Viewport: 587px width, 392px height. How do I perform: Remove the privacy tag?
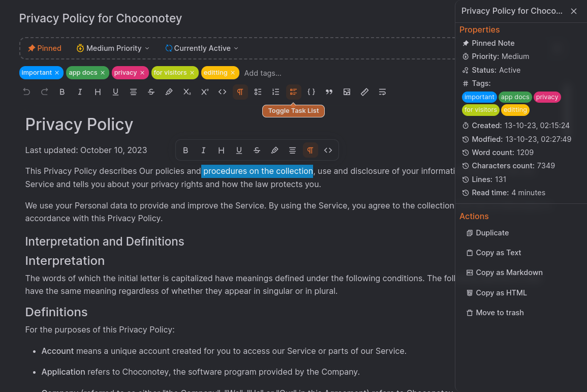click(x=142, y=73)
